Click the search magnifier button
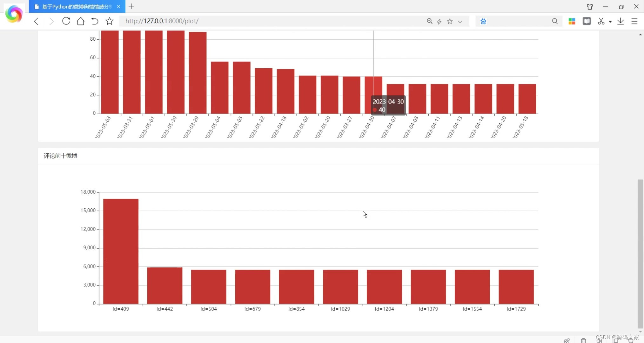The width and height of the screenshot is (644, 343). 555,21
